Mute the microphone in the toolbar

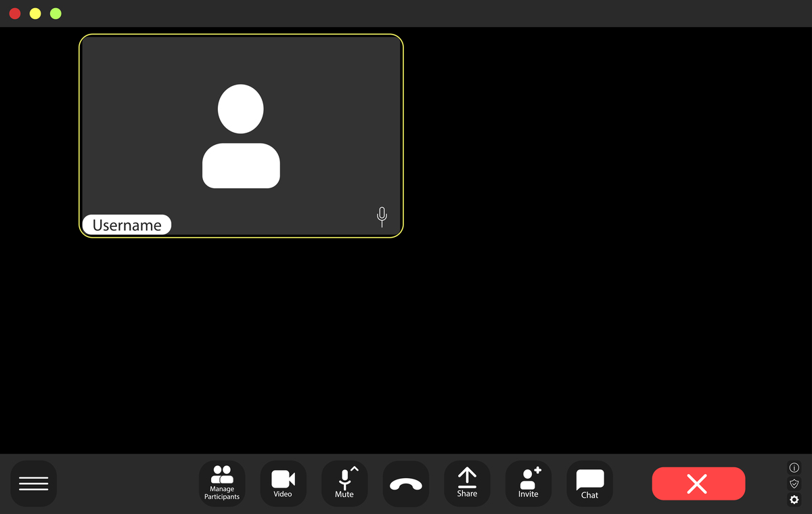pyautogui.click(x=344, y=484)
